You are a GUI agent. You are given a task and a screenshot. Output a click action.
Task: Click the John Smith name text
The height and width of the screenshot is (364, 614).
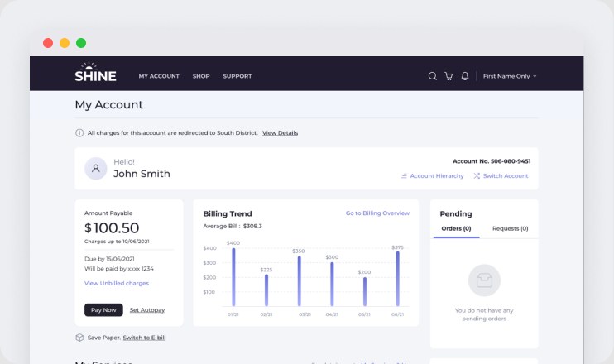click(142, 174)
